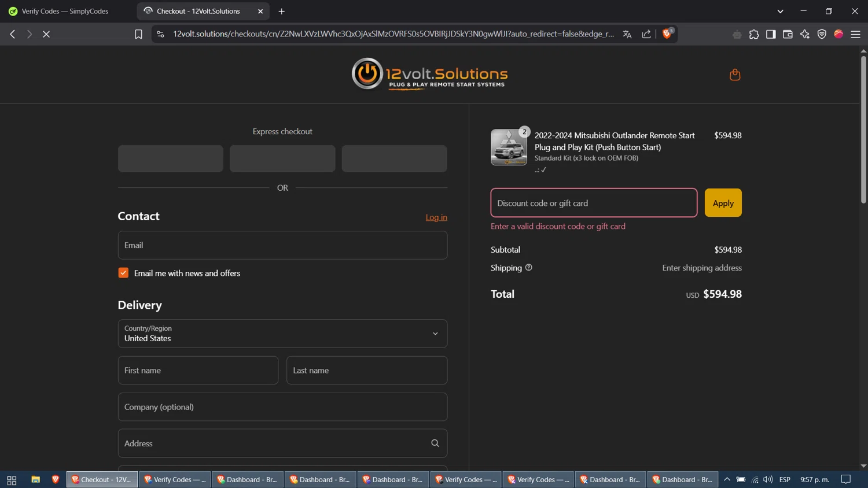Open File Explorer from taskbar
Viewport: 868px width, 488px height.
point(35,479)
